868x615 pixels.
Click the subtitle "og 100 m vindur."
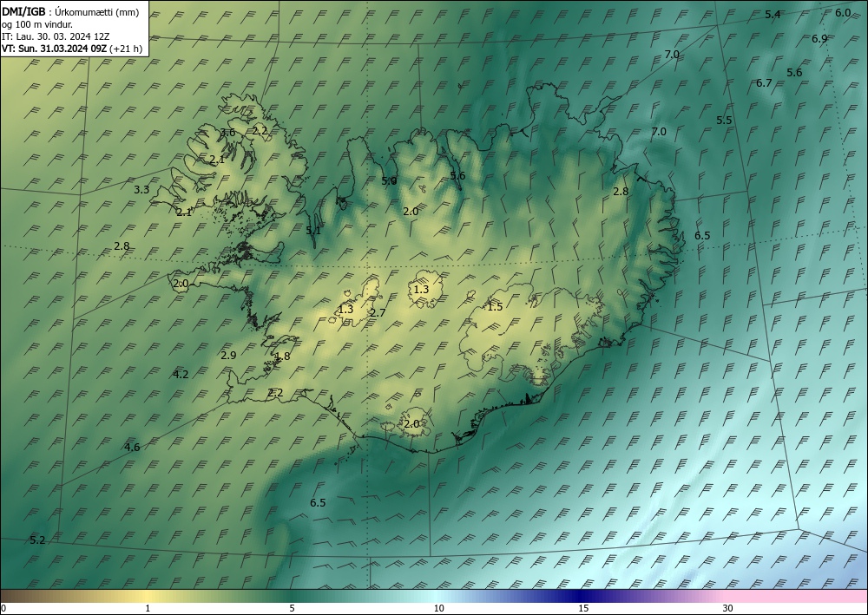(x=37, y=24)
